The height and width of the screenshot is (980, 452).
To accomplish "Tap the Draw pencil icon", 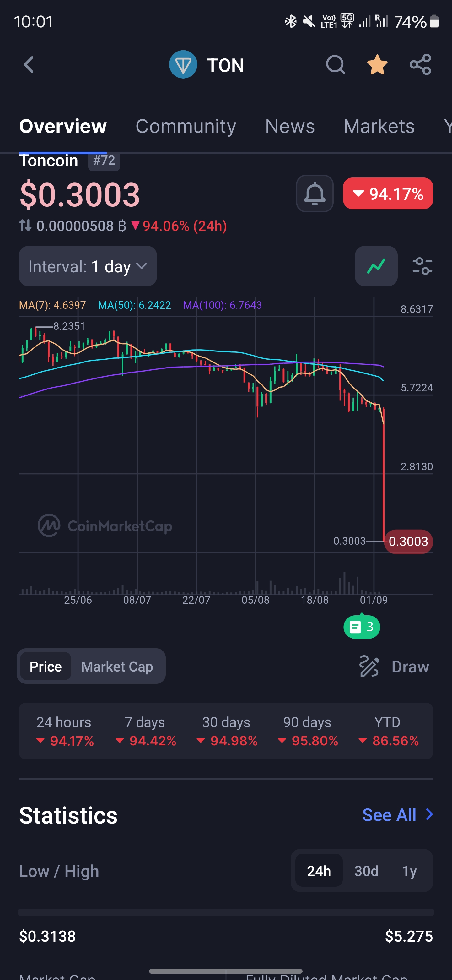I will pos(369,667).
